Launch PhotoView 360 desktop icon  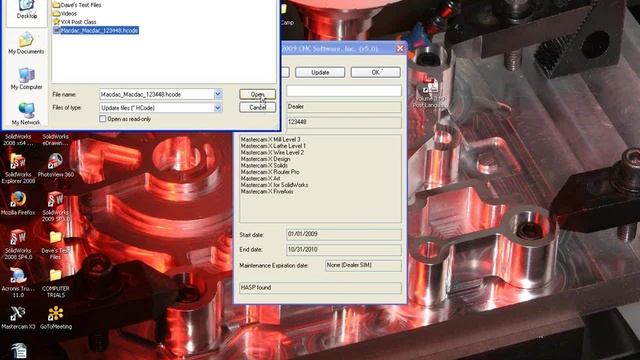(x=56, y=165)
